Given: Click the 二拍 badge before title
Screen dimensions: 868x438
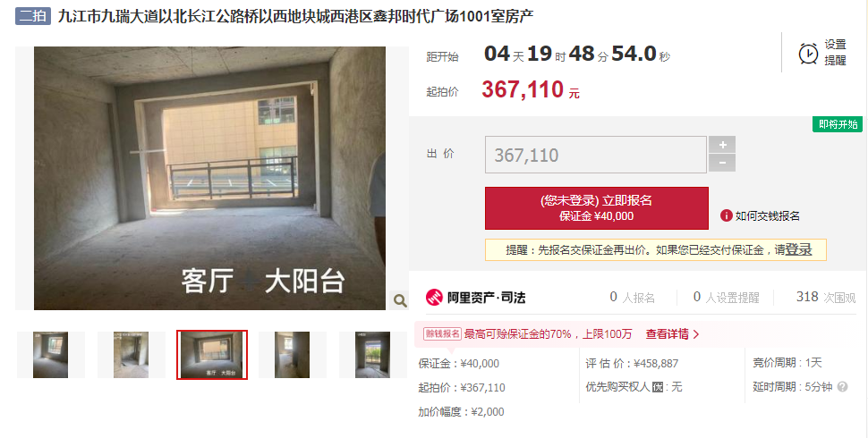Looking at the screenshot, I should click(x=33, y=16).
